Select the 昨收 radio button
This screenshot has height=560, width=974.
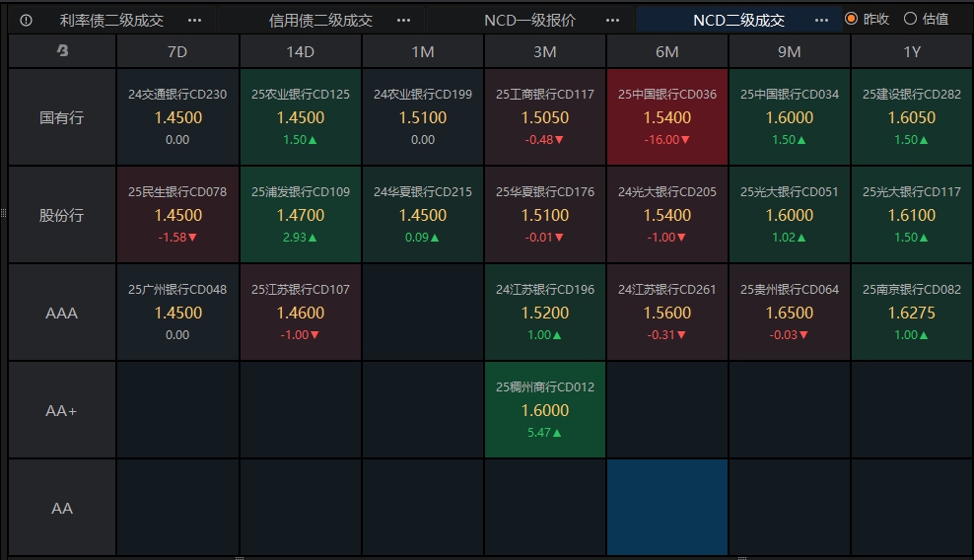pos(852,19)
